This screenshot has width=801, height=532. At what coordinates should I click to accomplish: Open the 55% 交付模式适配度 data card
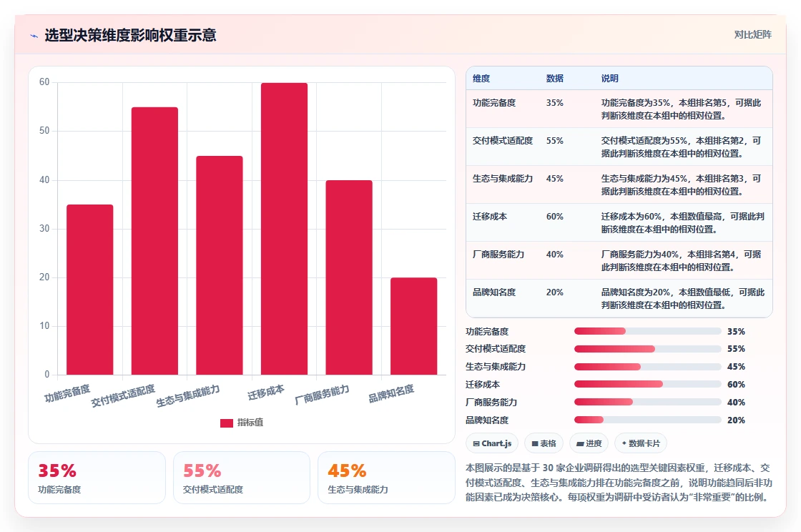tap(242, 478)
